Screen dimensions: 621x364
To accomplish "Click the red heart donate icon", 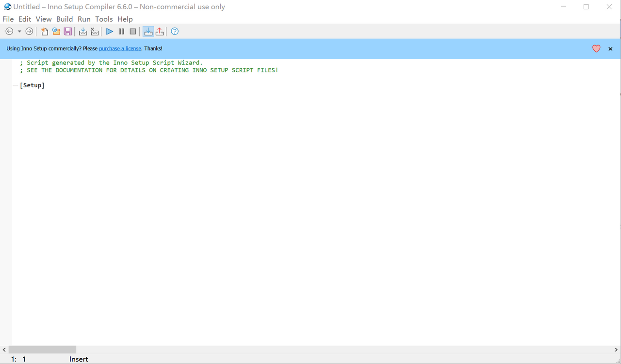I will coord(596,48).
